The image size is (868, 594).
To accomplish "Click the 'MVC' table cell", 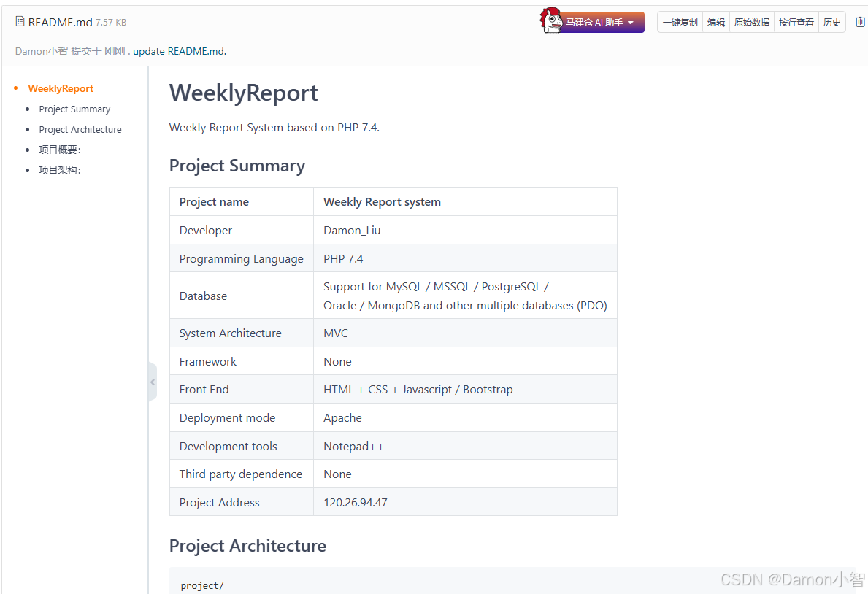I will (x=465, y=333).
